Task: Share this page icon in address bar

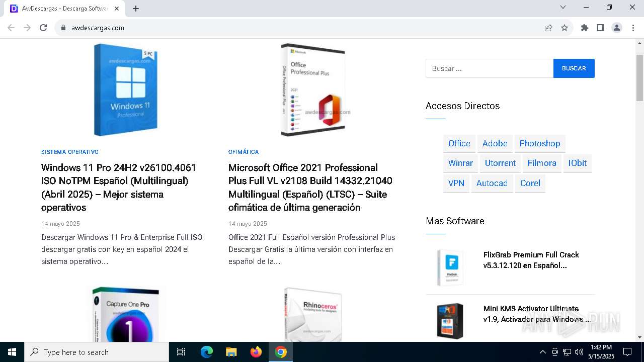Action: click(548, 28)
